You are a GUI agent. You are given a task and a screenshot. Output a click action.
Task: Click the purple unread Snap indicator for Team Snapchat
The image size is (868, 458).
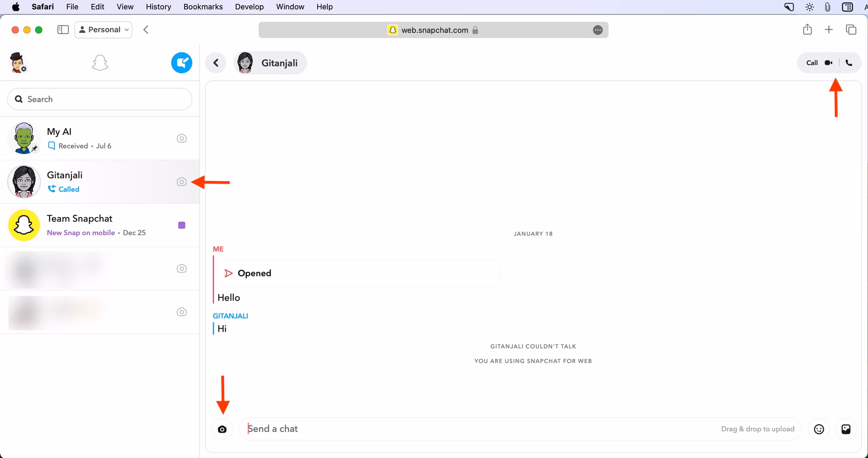tap(181, 225)
